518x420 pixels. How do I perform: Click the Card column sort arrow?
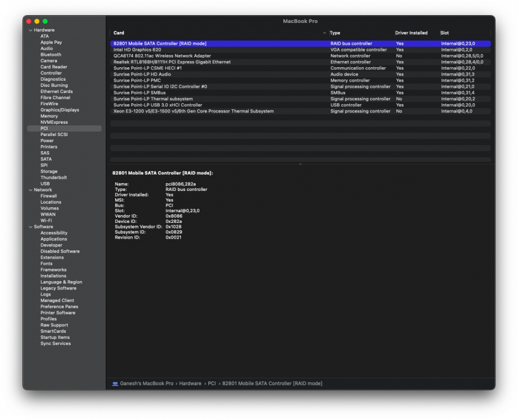(324, 33)
